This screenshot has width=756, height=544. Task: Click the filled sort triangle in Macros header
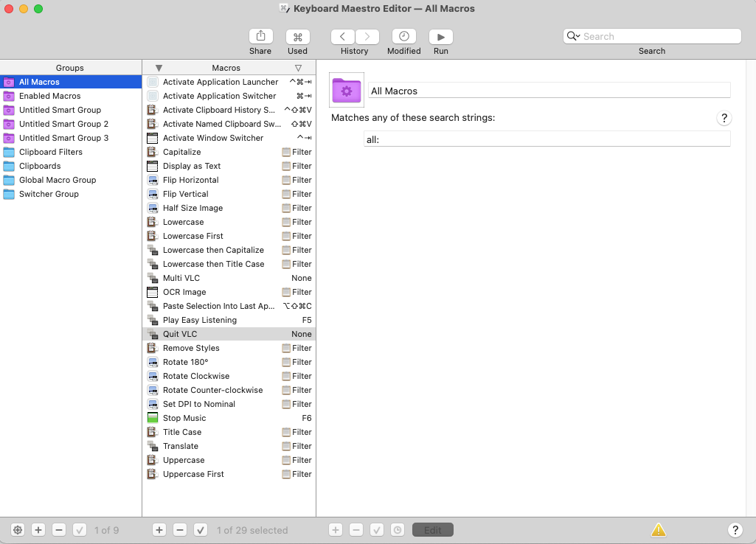point(159,68)
